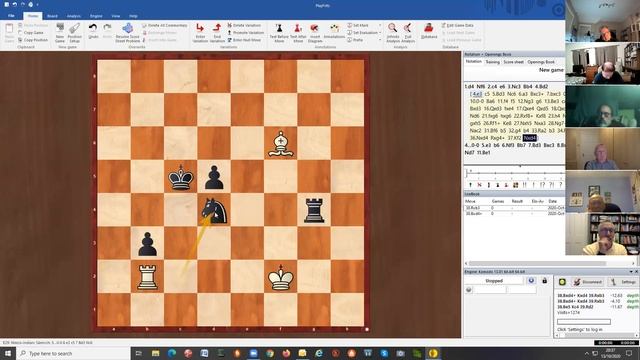Undo the last action in ribbon

click(93, 31)
